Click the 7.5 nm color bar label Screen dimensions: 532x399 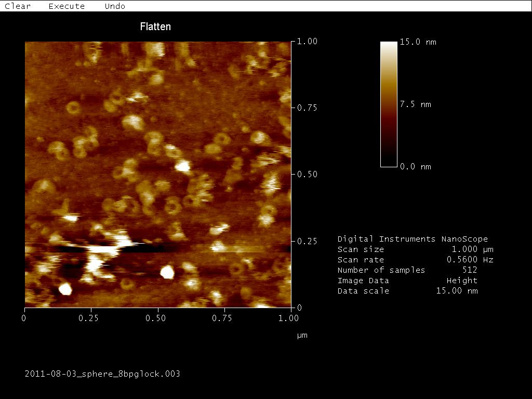click(415, 104)
